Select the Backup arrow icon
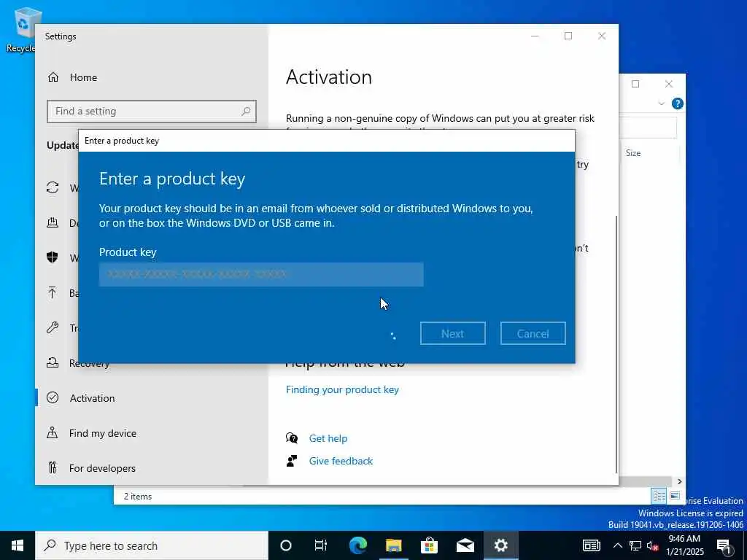Viewport: 747px width, 560px height. 53,292
